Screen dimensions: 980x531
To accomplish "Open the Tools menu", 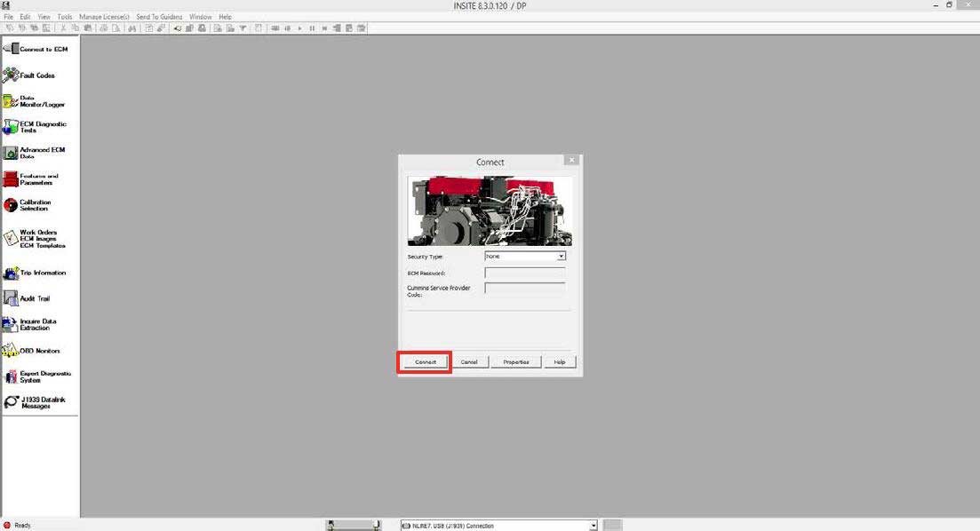I will tap(63, 15).
